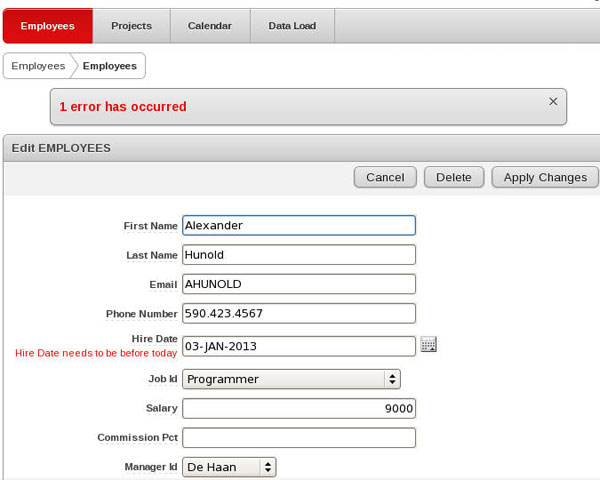Expand the Job Id dropdown

[291, 379]
